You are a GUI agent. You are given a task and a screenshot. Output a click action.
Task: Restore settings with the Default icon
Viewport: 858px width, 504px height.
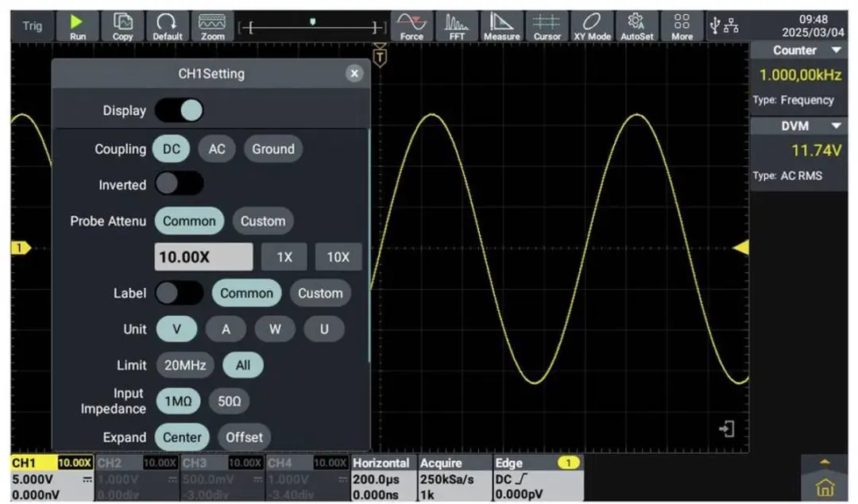[168, 26]
